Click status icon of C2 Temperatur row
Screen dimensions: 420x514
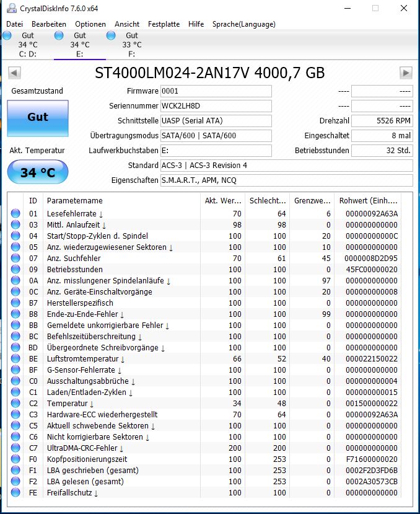[x=15, y=403]
